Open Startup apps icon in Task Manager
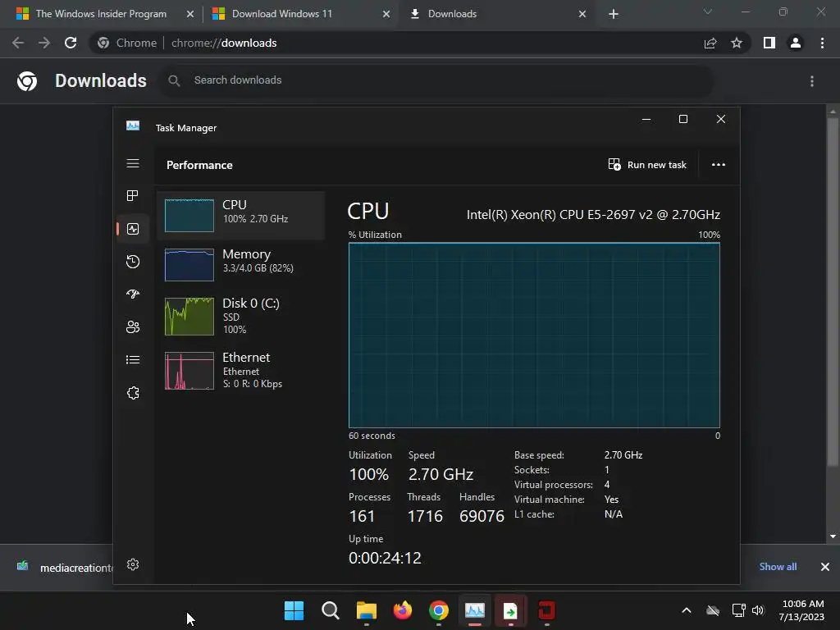Viewport: 840px width, 630px height. click(133, 294)
